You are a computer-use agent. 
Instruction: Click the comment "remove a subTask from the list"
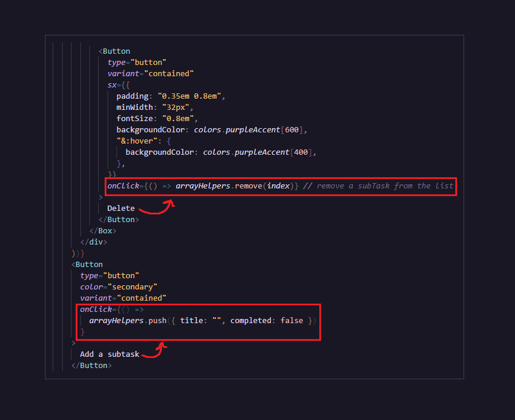(378, 186)
